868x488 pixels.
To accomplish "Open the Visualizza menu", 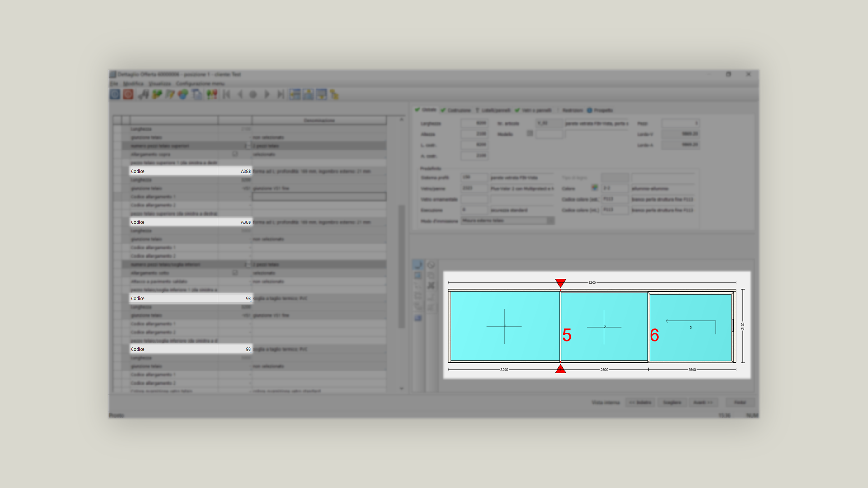I will tap(160, 84).
